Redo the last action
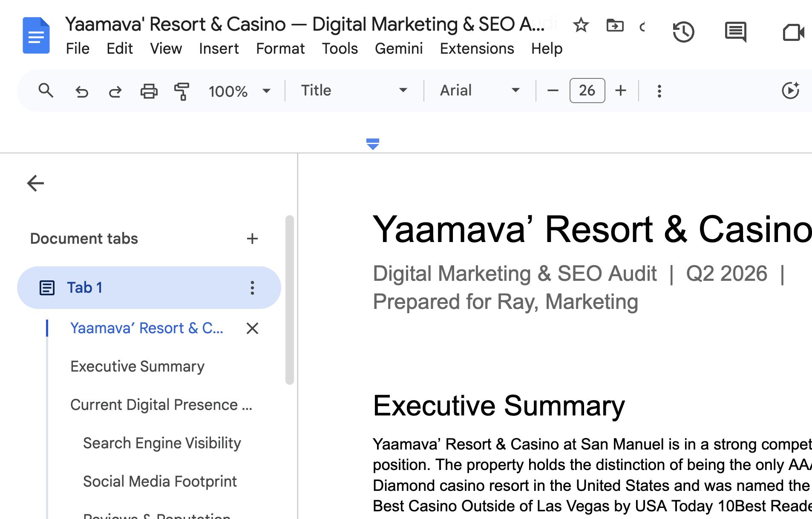The image size is (812, 519). tap(115, 91)
